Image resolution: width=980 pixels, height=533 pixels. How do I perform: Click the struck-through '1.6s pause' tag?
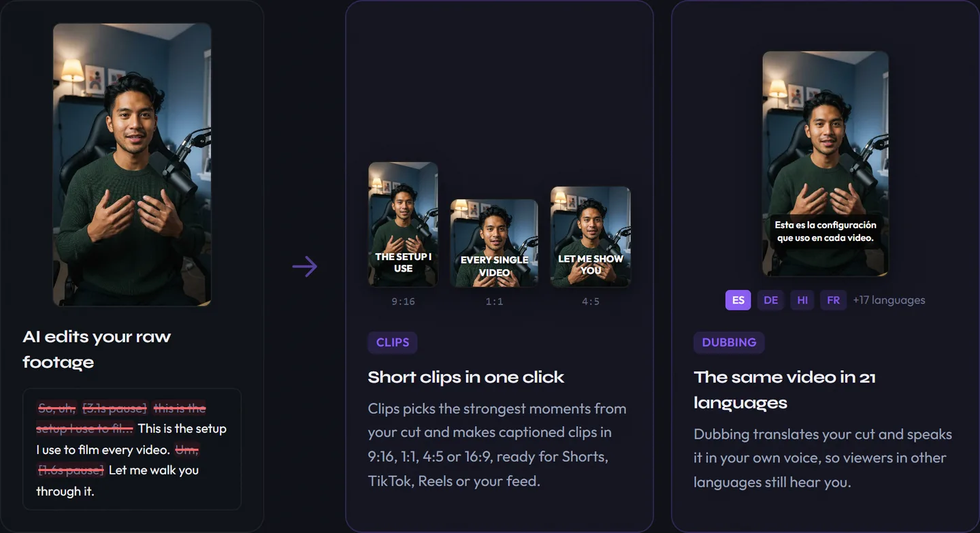pyautogui.click(x=71, y=470)
